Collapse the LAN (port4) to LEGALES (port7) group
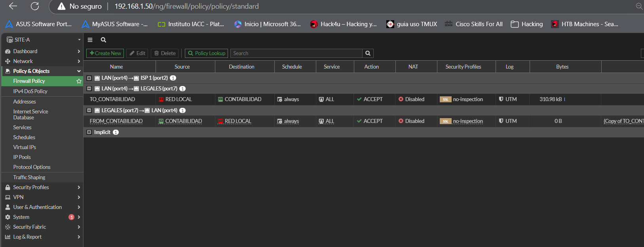The image size is (644, 247). point(89,89)
